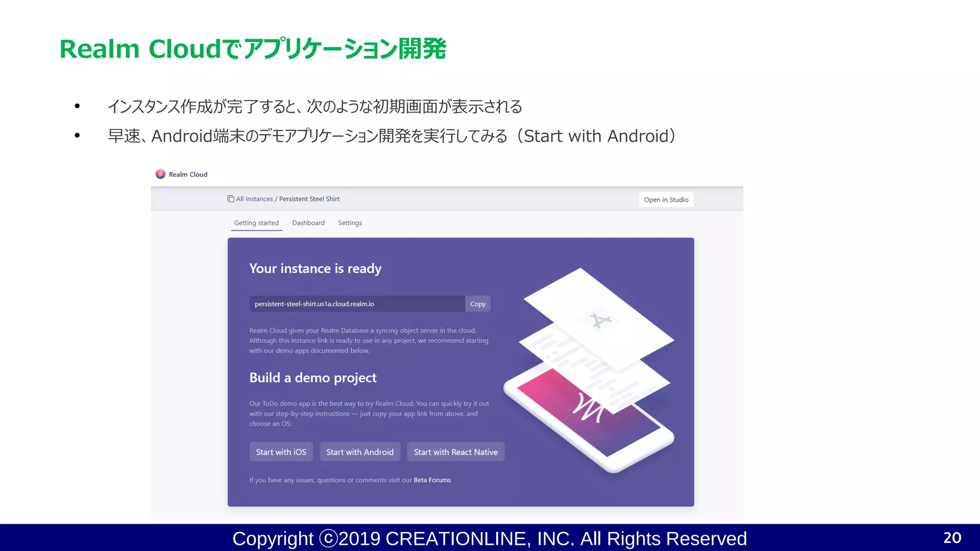The height and width of the screenshot is (551, 980).
Task: Click the Persistent Steel Shirt breadcrumb
Action: tap(309, 199)
